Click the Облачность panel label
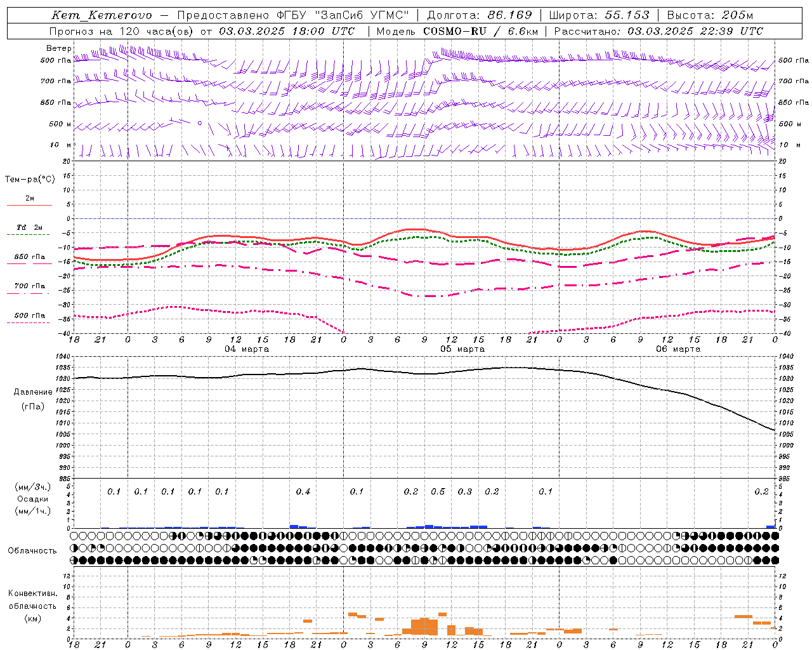Screen dimensions: 812x650 (x=32, y=551)
